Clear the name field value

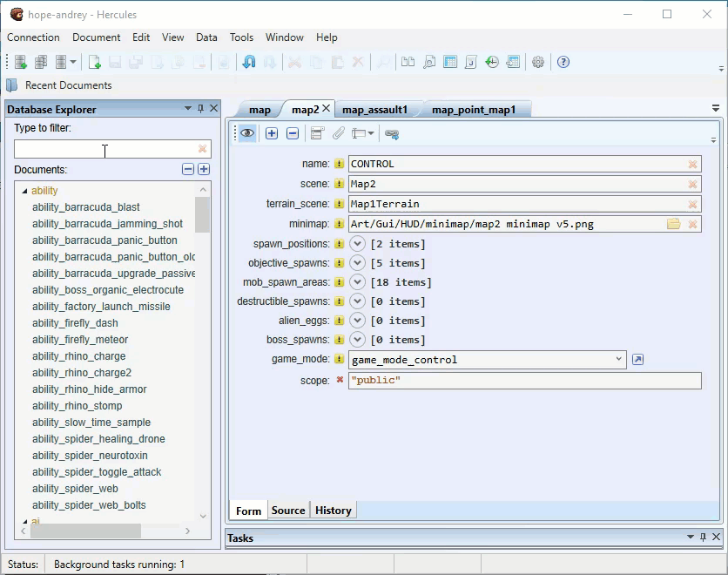coord(692,164)
